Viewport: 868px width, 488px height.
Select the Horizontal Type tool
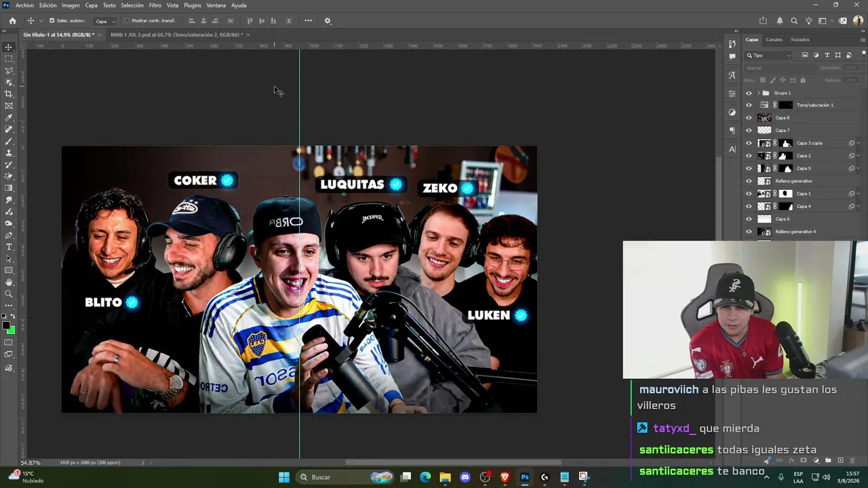pyautogui.click(x=9, y=247)
